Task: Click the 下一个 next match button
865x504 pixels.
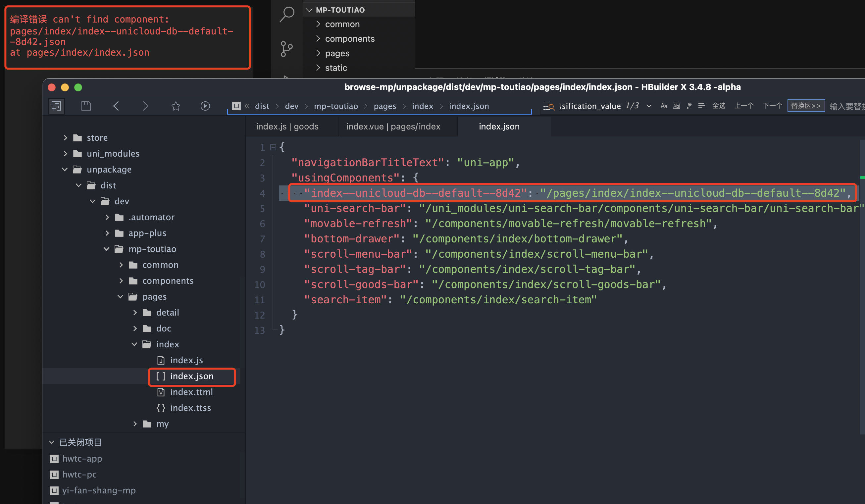Action: (x=772, y=106)
